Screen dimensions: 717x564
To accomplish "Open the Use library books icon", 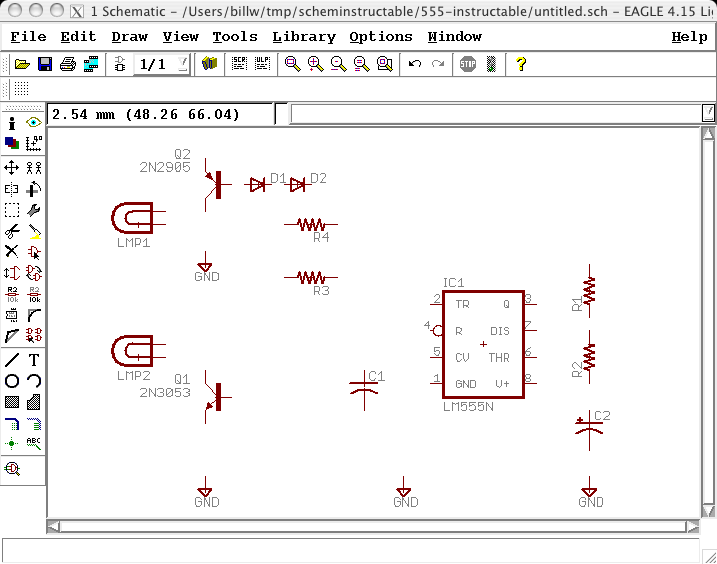I will pyautogui.click(x=209, y=64).
